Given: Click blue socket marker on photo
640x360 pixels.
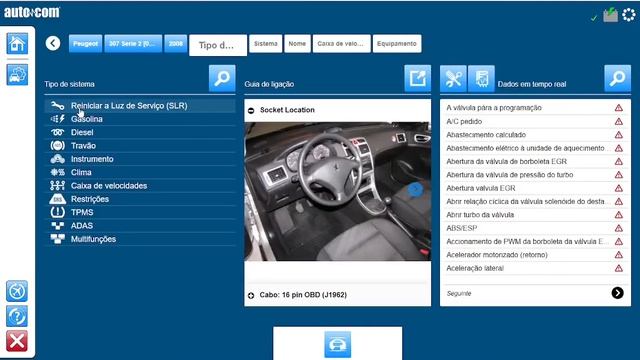Looking at the screenshot, I should tap(416, 189).
